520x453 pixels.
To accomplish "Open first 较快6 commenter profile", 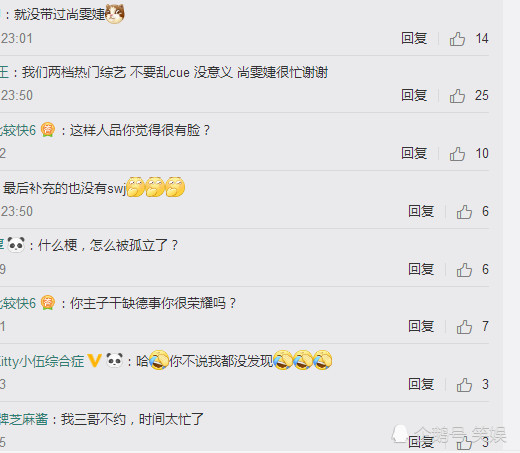I will pos(18,130).
